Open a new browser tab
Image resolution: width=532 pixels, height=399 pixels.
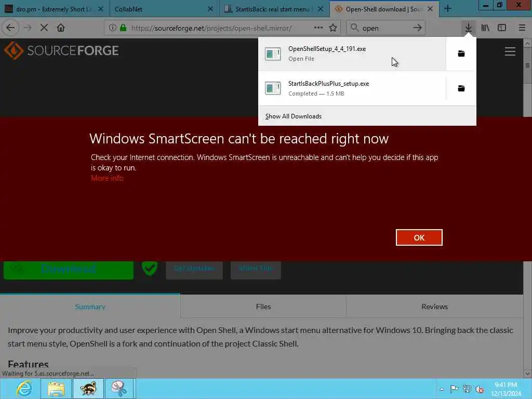pos(447,9)
